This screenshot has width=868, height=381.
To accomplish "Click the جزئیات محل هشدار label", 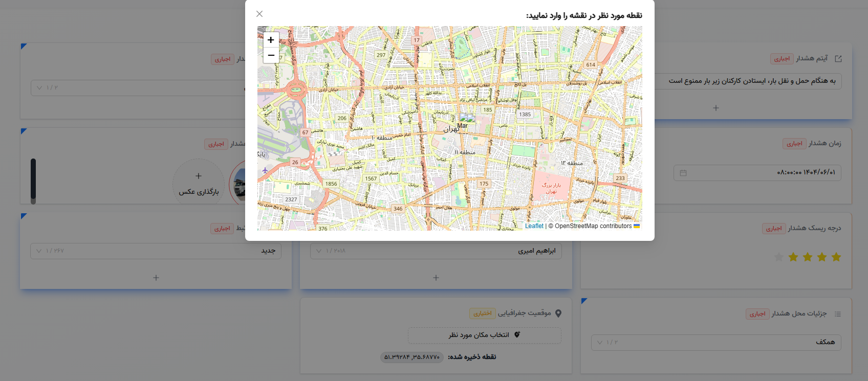I will [x=799, y=313].
